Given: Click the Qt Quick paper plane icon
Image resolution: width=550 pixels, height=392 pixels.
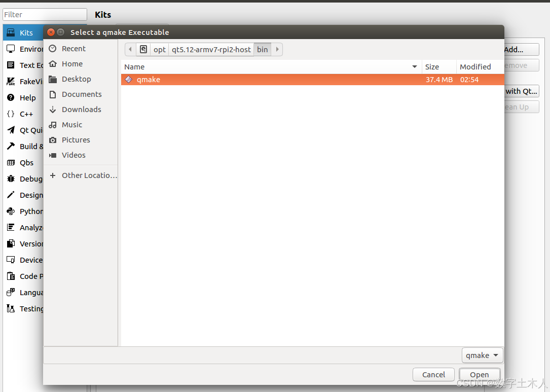Looking at the screenshot, I should (11, 130).
